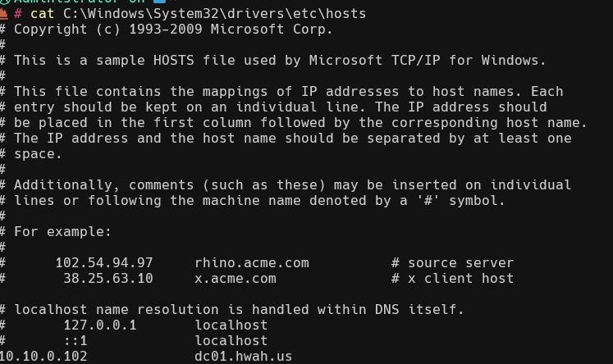This screenshot has height=364, width=613.
Task: Click the '# x client host' comment
Action: pyautogui.click(x=452, y=279)
